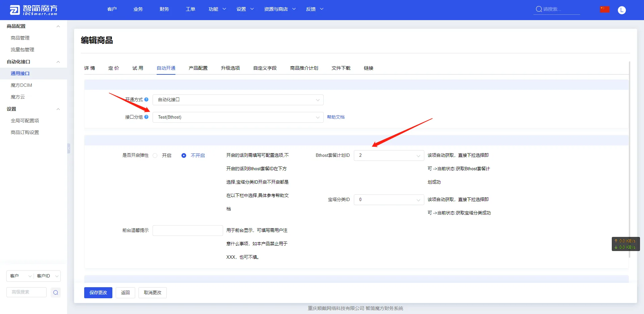Switch to the 试用 tab

(x=138, y=68)
